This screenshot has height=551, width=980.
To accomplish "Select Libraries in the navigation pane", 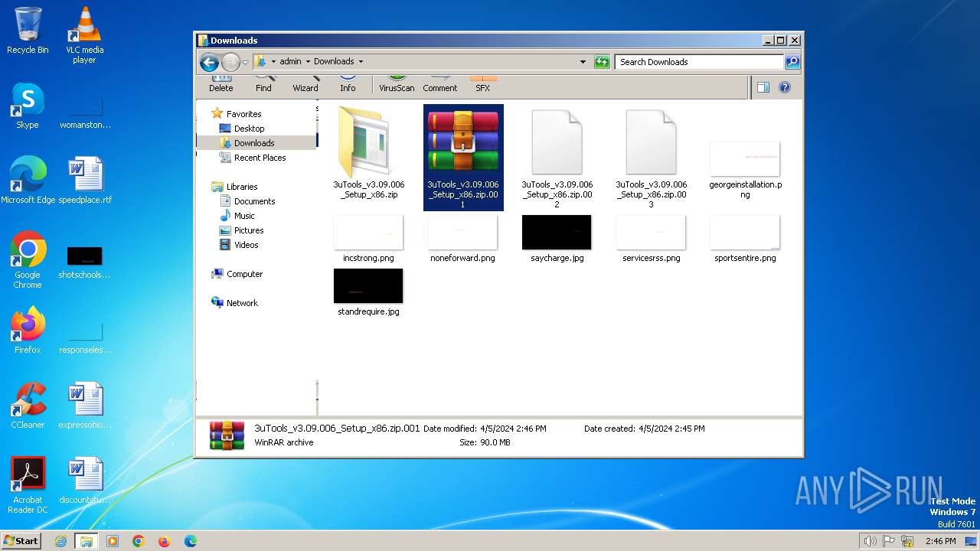I will click(x=242, y=187).
